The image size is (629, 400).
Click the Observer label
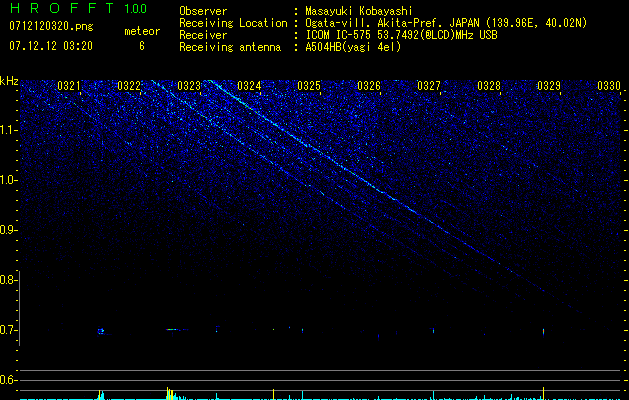(x=203, y=11)
